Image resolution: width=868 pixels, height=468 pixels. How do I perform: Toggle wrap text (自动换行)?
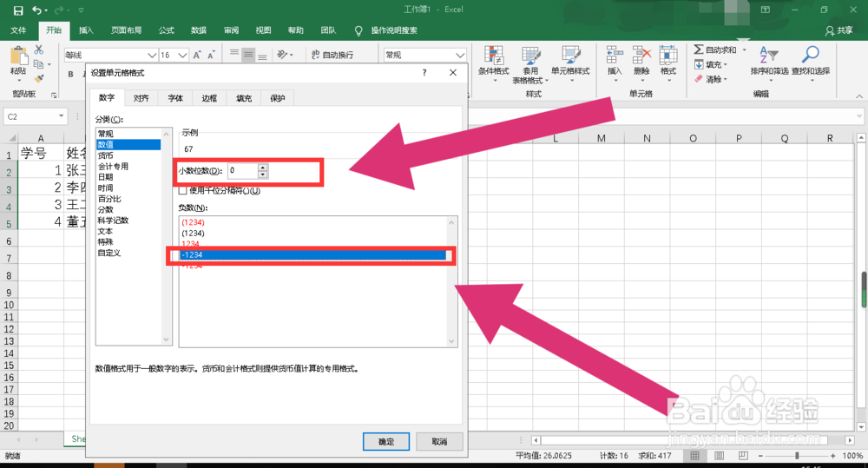(x=332, y=55)
